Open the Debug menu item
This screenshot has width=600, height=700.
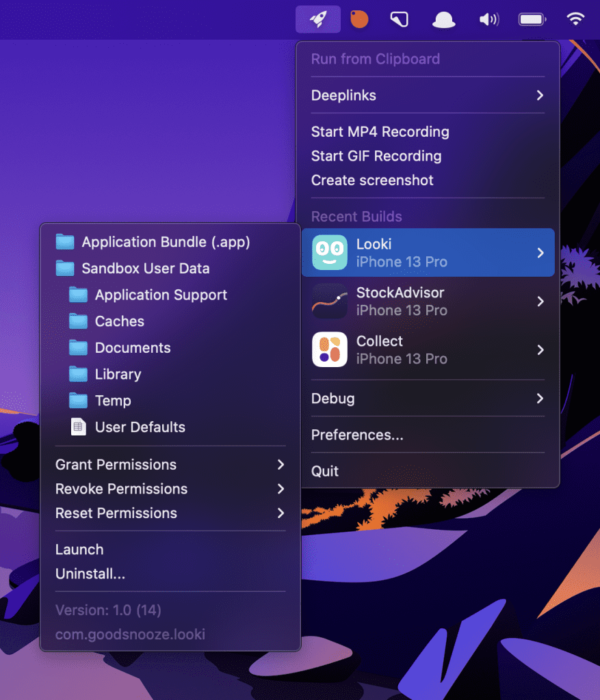428,399
